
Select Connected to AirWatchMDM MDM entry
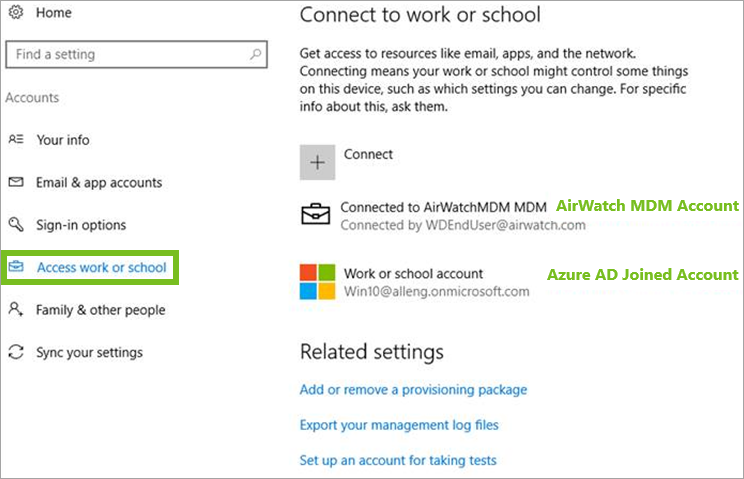point(444,207)
